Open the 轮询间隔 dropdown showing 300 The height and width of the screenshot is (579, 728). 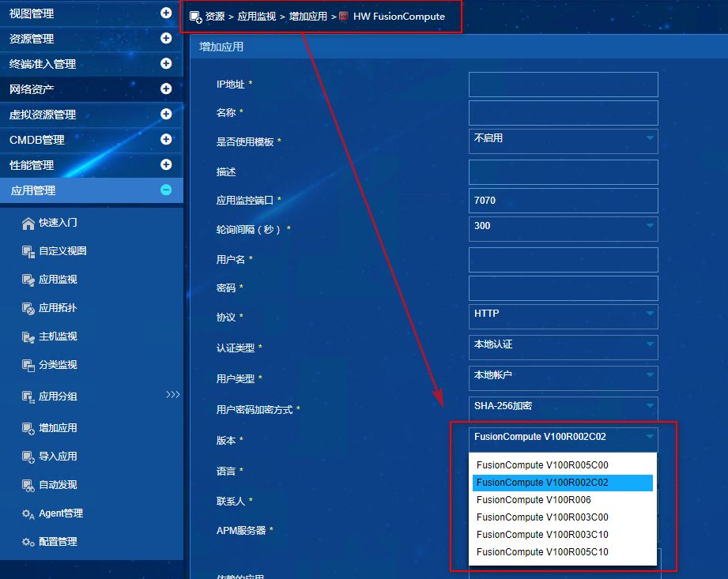coord(563,229)
